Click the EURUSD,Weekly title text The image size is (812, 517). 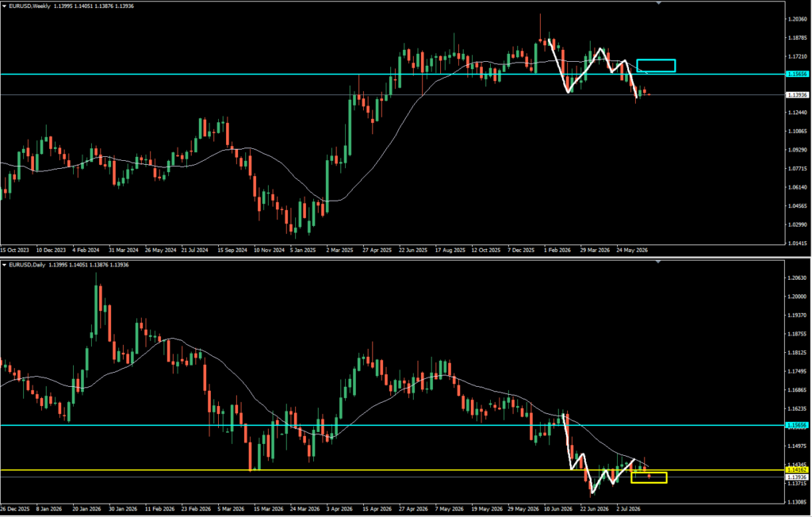point(29,6)
